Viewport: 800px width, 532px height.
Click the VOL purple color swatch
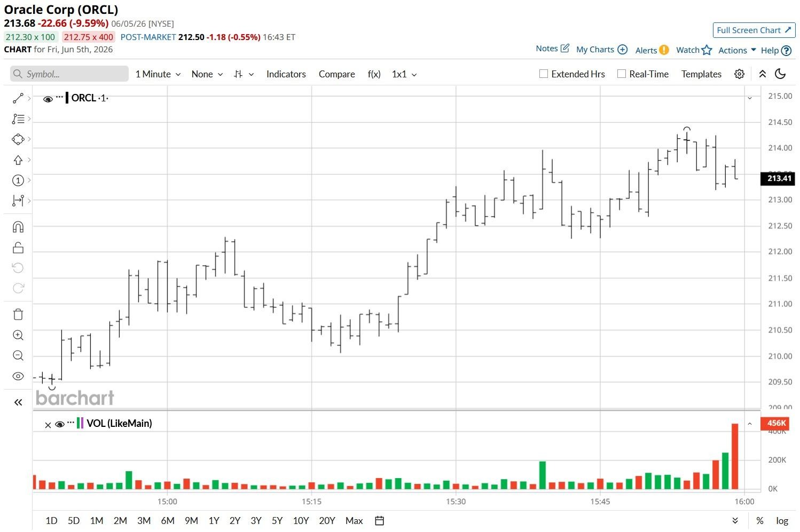pos(82,423)
